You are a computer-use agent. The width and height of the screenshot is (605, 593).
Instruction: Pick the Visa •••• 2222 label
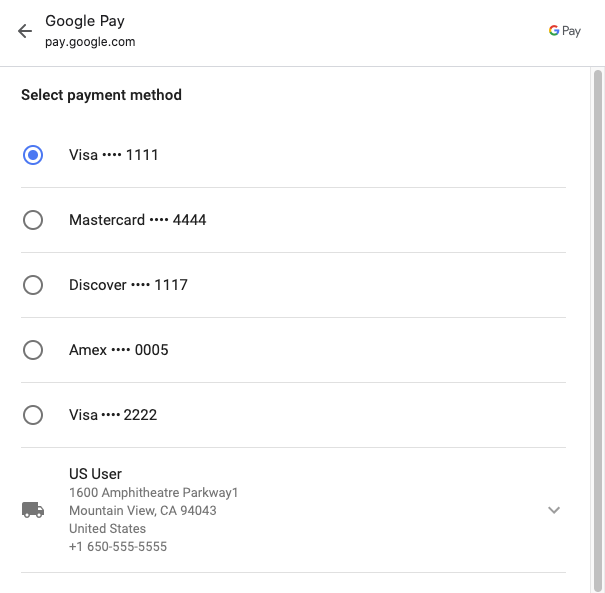(x=113, y=415)
